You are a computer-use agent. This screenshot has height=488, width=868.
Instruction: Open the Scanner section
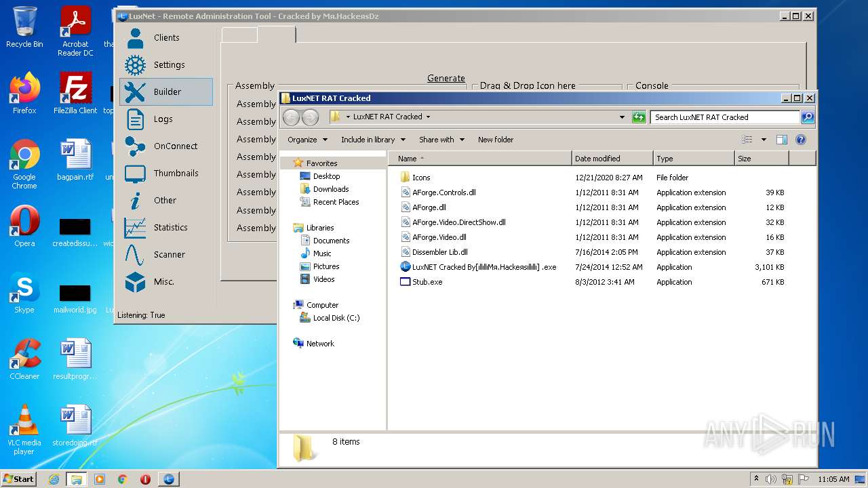point(166,255)
